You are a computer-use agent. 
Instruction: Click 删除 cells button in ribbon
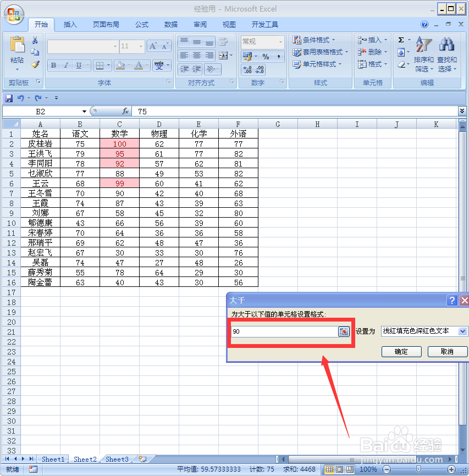(372, 52)
